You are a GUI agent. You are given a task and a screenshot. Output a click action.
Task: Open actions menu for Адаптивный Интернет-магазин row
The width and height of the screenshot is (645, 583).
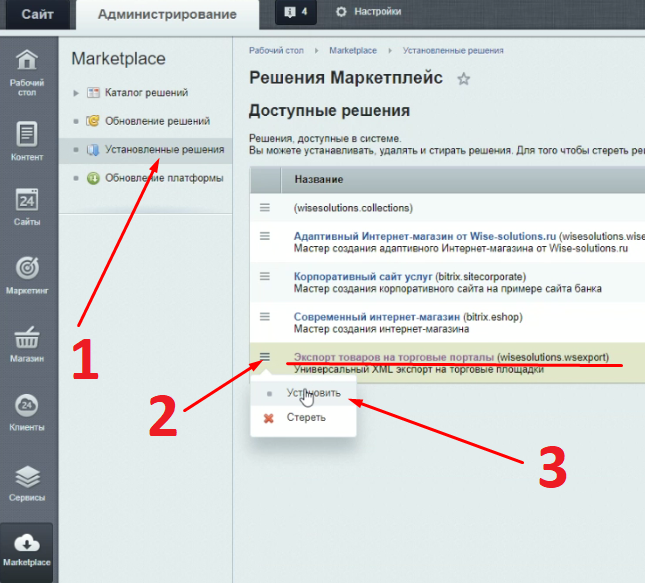[265, 236]
